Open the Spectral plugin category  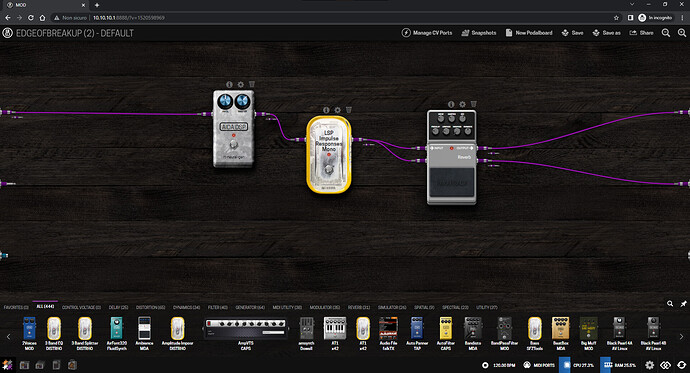pyautogui.click(x=455, y=307)
